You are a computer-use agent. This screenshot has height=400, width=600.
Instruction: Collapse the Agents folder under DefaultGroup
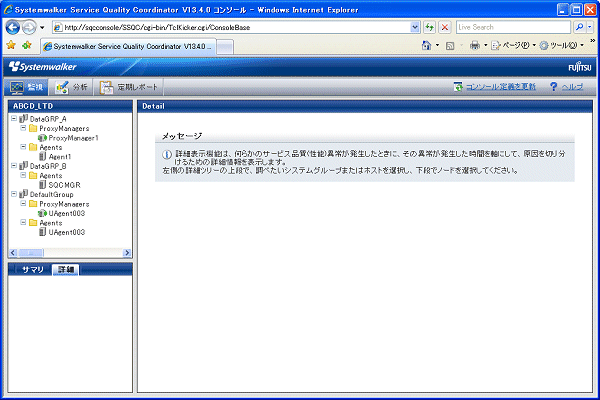[23, 222]
